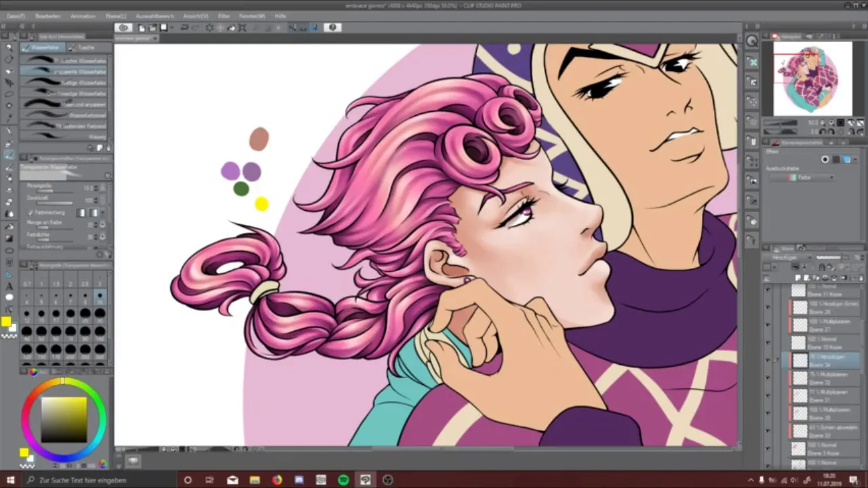Open the Fenster menu
The height and width of the screenshot is (488, 868).
[x=252, y=16]
